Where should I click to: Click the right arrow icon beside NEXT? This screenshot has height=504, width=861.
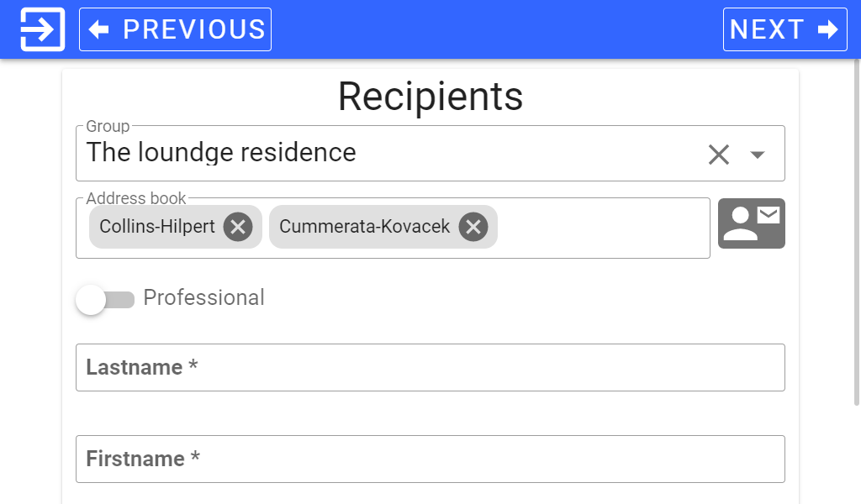click(x=827, y=29)
